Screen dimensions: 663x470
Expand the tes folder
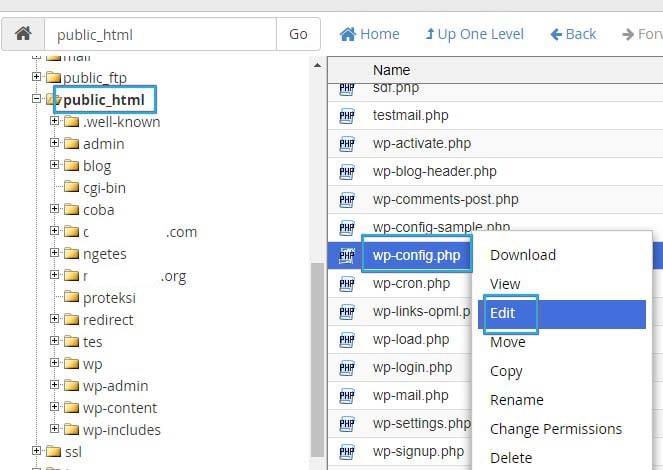click(x=54, y=341)
